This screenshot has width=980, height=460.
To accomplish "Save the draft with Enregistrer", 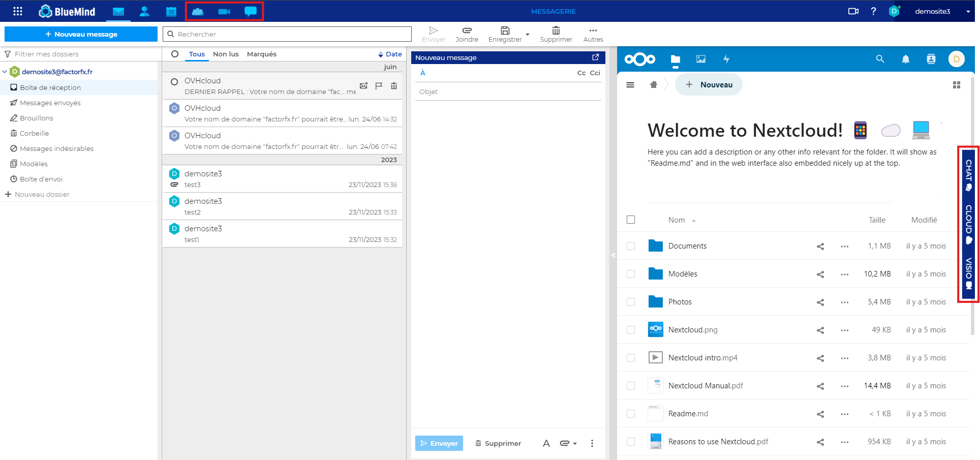I will point(505,35).
